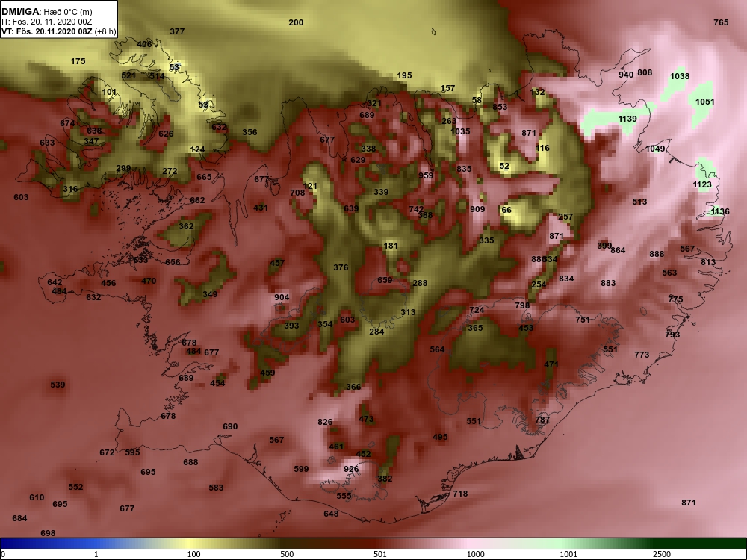747x560 pixels.
Task: Click the map value '200' at the top
Action: [296, 22]
